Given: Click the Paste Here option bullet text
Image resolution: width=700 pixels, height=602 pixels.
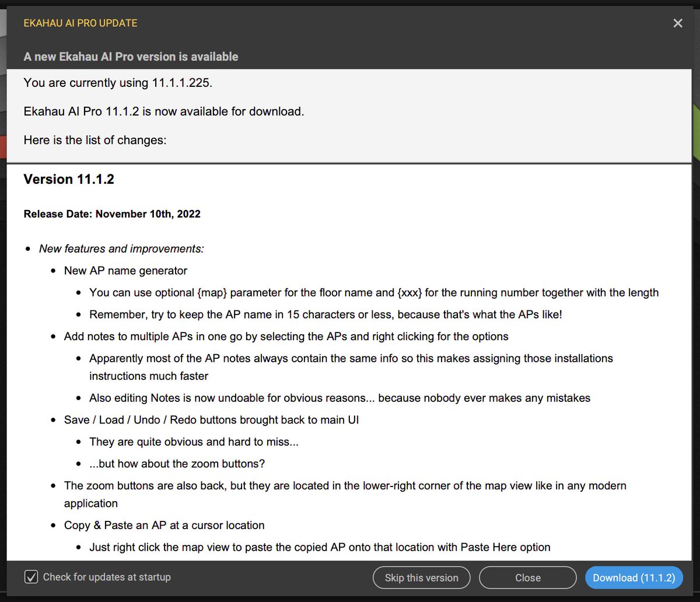Looking at the screenshot, I should [320, 547].
